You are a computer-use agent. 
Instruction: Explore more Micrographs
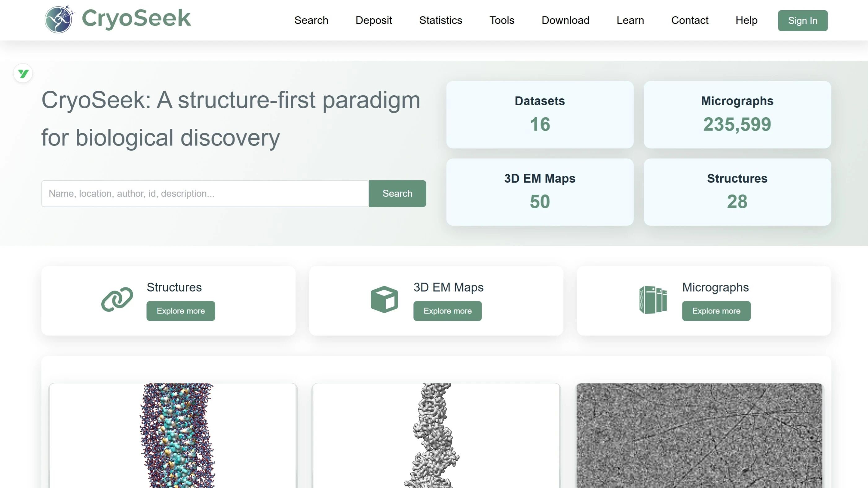[716, 310]
